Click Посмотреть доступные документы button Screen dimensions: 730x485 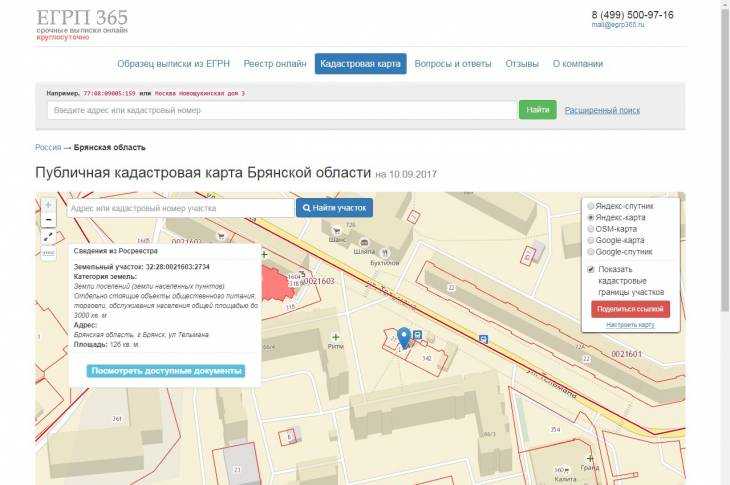pos(166,370)
